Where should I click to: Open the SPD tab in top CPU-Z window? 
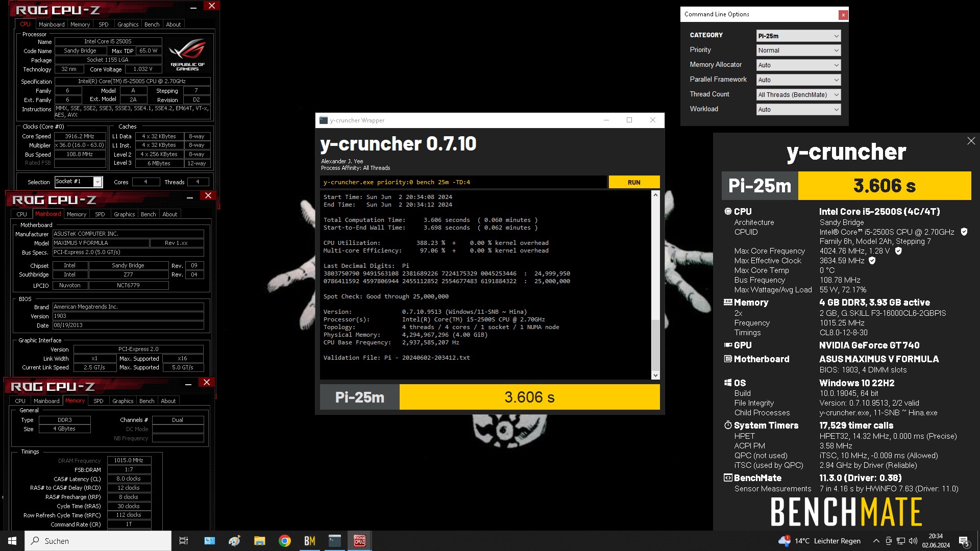click(104, 24)
